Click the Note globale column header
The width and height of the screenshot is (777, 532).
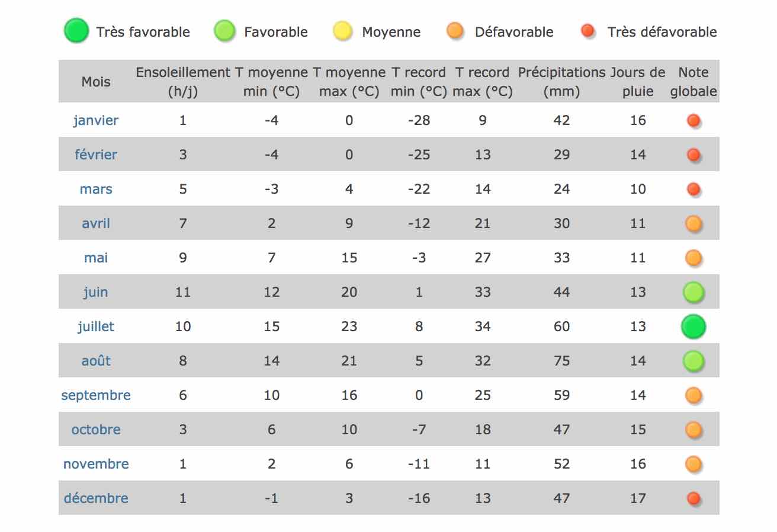[693, 82]
